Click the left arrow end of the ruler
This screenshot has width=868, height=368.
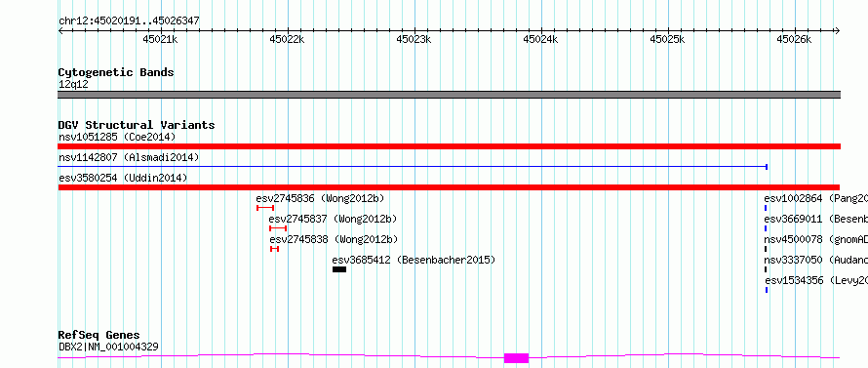coord(60,30)
